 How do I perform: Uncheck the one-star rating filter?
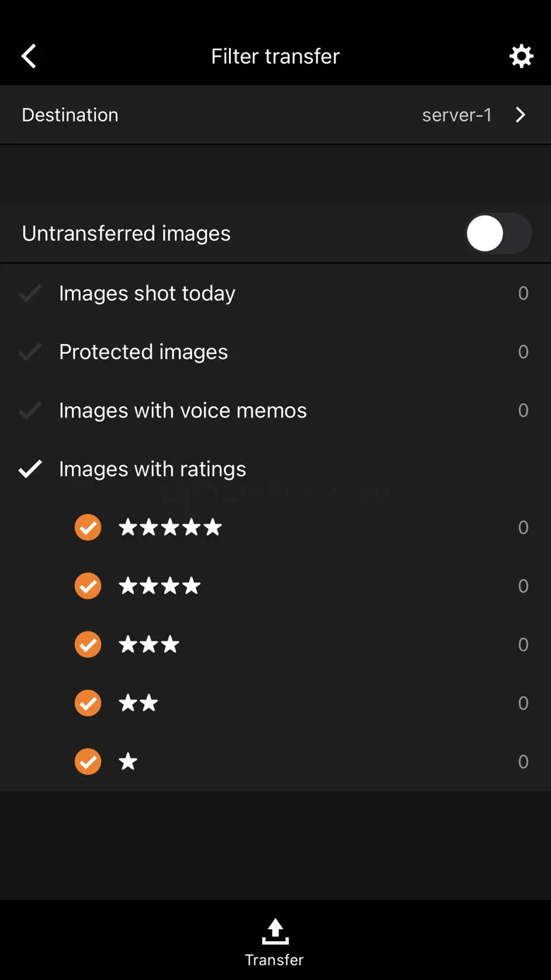click(88, 762)
